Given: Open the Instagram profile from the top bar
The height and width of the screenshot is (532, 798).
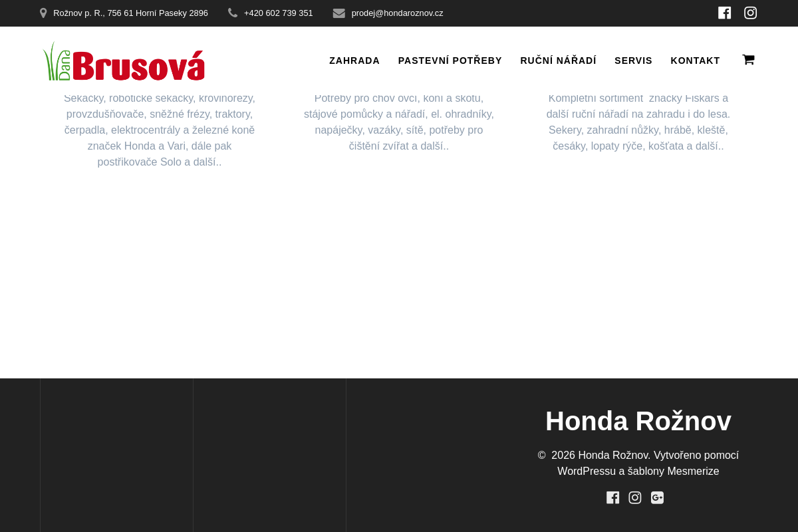Looking at the screenshot, I should tap(750, 13).
